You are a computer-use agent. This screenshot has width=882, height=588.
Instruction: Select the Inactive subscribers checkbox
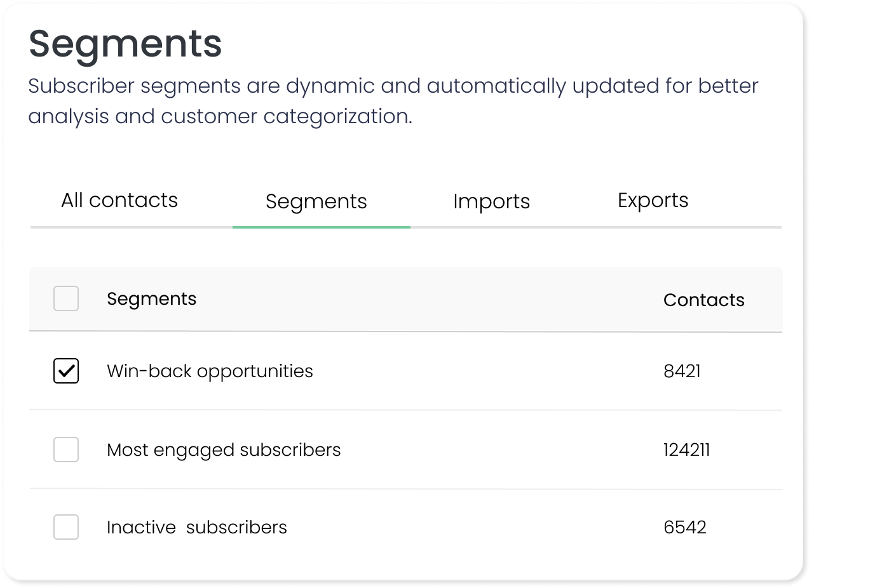click(x=66, y=527)
